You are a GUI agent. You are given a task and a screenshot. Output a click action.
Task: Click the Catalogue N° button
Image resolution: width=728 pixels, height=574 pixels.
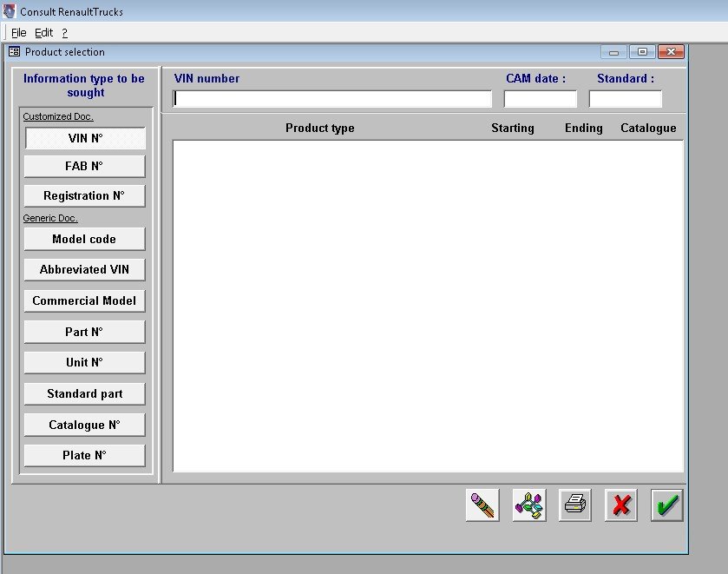[x=85, y=425]
